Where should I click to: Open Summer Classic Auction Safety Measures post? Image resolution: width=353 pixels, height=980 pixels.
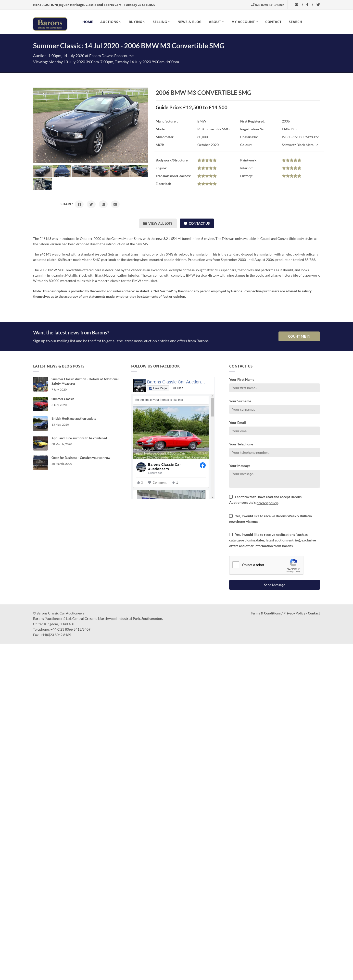point(85,381)
